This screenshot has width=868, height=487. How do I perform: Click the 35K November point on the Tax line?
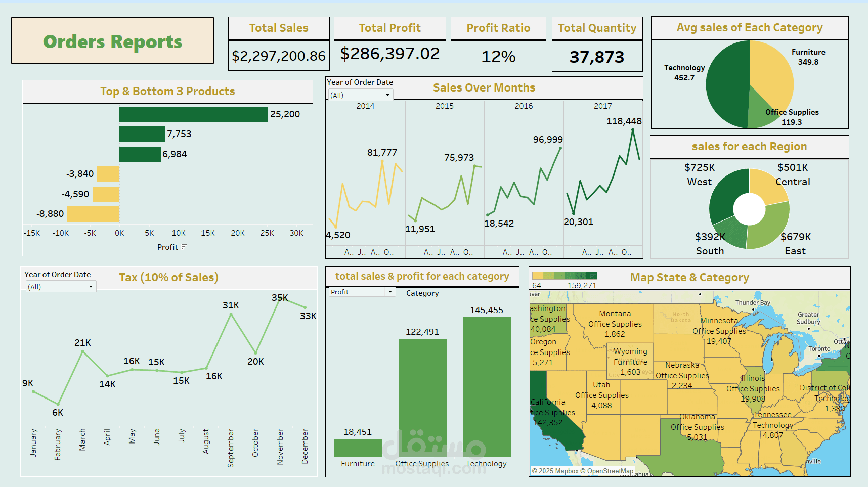(x=280, y=299)
